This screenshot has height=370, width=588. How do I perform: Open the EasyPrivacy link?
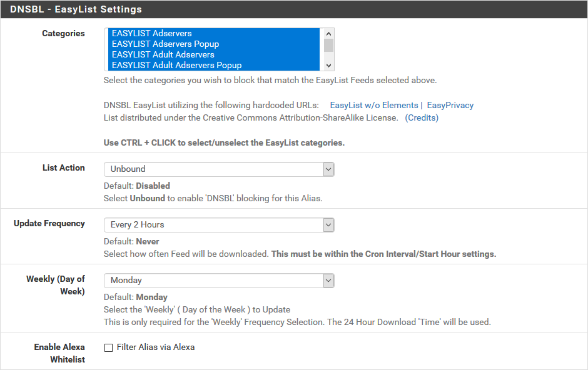(x=450, y=105)
